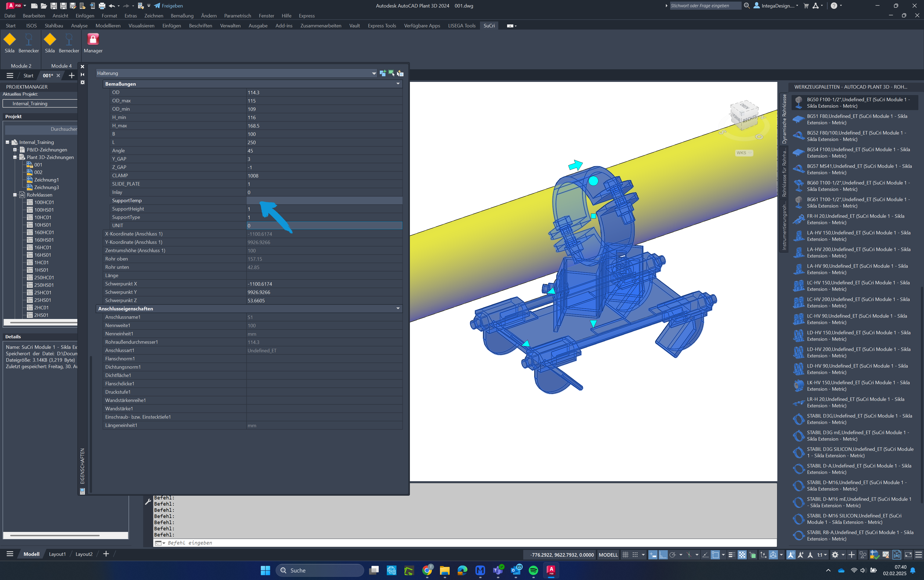Image resolution: width=924 pixels, height=580 pixels.
Task: Open the Help question mark icon
Action: pos(834,6)
